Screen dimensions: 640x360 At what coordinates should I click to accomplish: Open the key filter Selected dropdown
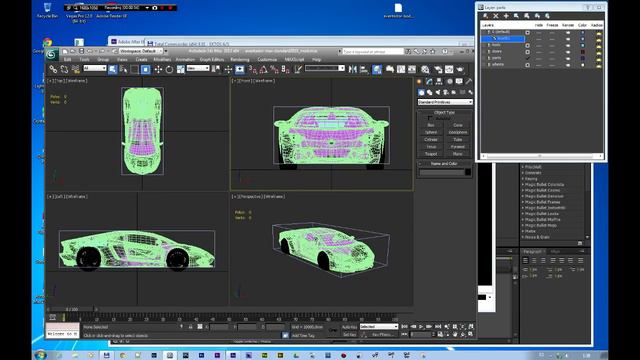379,327
